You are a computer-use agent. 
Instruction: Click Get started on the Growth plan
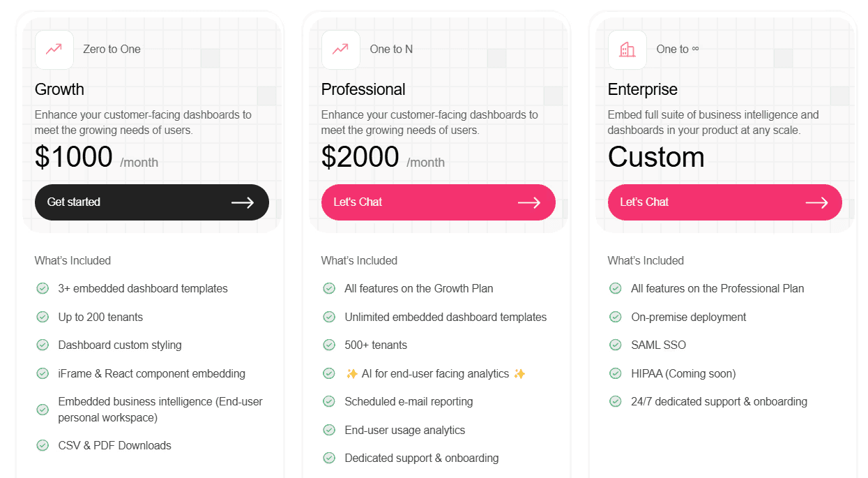pos(152,202)
